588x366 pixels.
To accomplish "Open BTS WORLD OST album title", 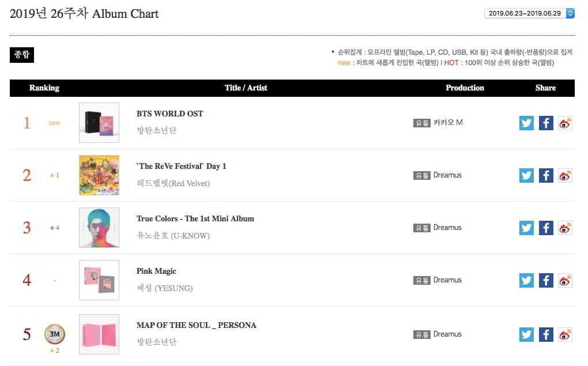I will 169,114.
